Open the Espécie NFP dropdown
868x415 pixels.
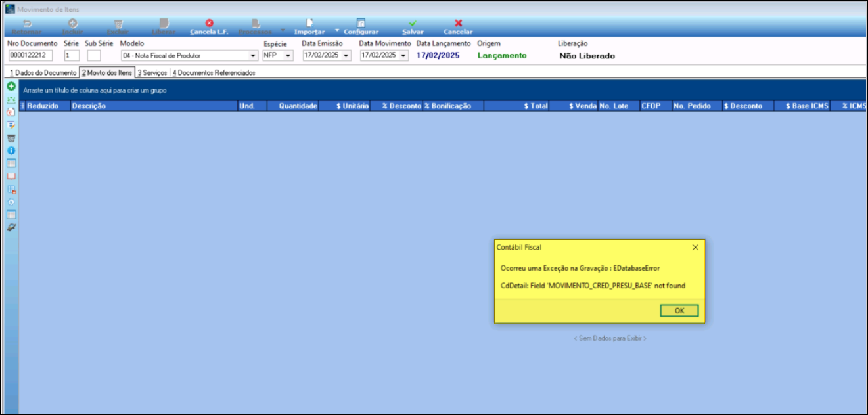click(288, 56)
